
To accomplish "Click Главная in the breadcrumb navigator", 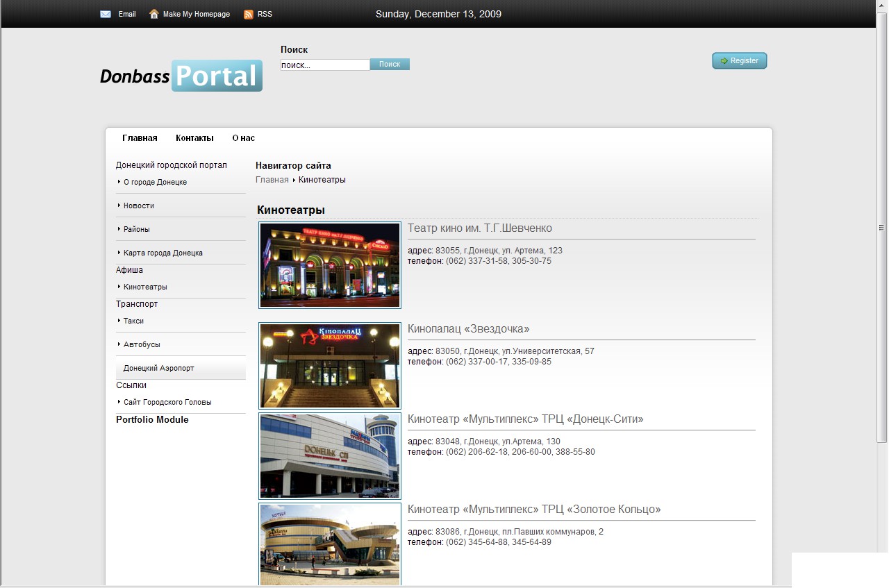I will [272, 180].
